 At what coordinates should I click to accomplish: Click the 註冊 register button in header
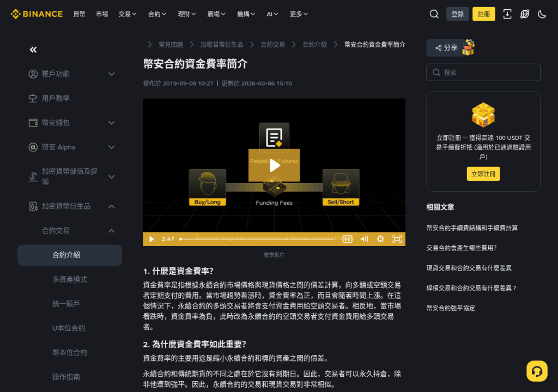484,14
